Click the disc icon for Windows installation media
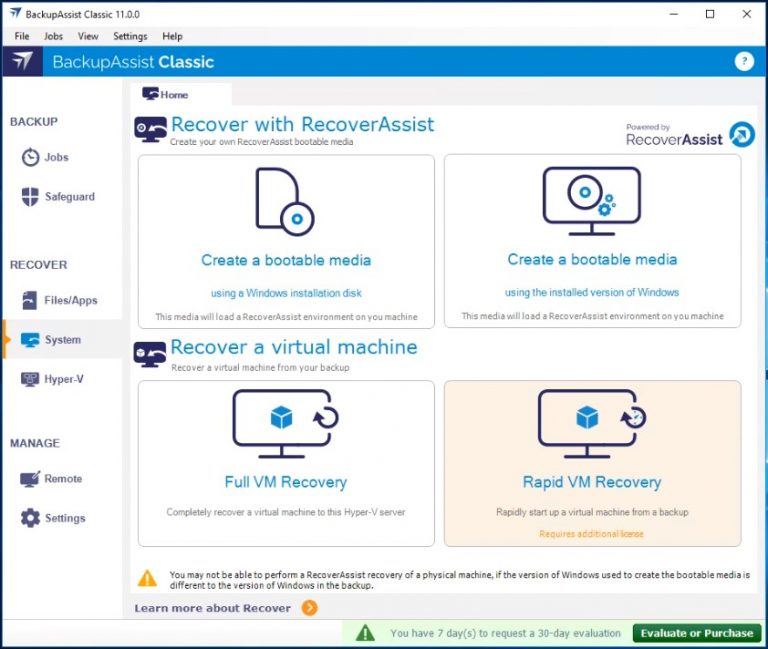 coord(285,202)
